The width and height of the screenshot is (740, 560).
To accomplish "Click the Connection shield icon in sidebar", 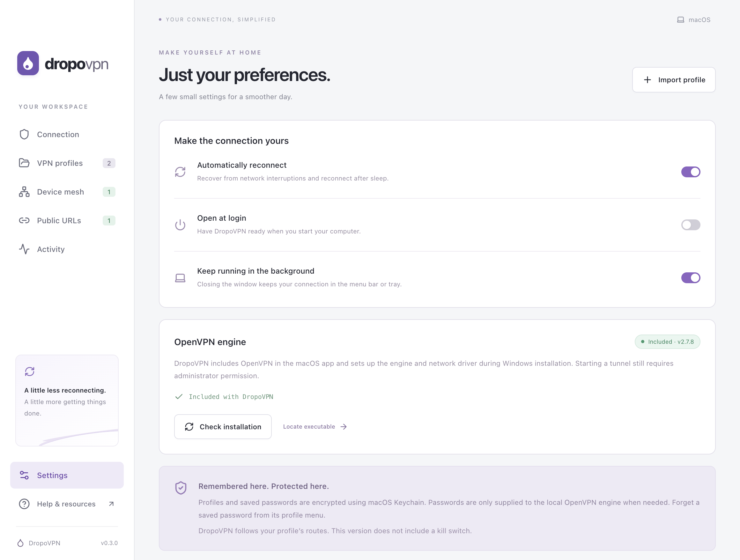I will 24,135.
